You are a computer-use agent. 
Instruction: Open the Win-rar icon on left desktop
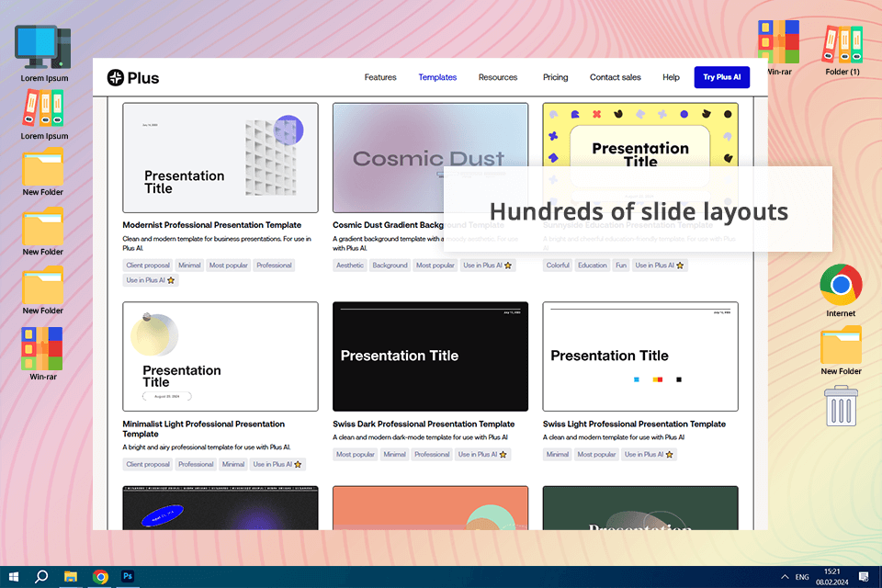point(43,354)
